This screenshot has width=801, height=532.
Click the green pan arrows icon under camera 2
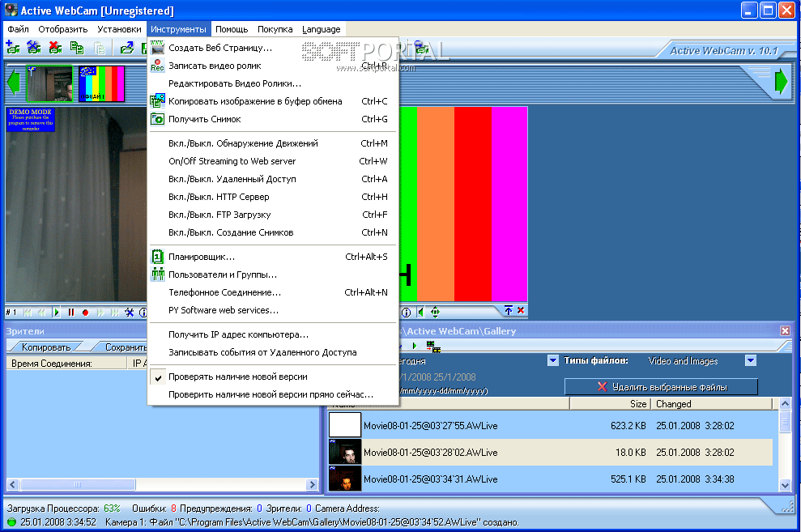coord(435,312)
